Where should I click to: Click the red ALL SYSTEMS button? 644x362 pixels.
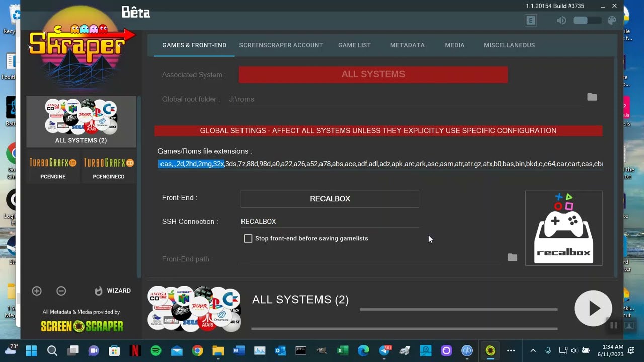[373, 74]
